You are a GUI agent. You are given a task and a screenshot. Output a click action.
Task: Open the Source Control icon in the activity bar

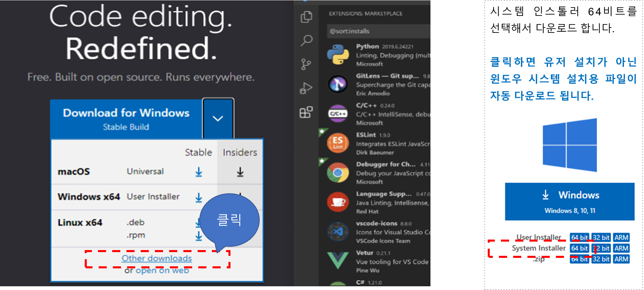[x=306, y=64]
